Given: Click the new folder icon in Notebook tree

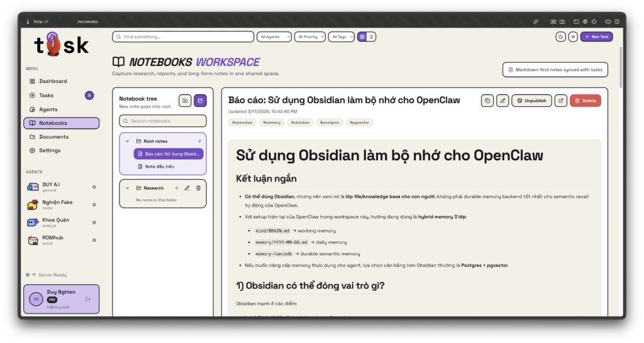Looking at the screenshot, I should 185,101.
